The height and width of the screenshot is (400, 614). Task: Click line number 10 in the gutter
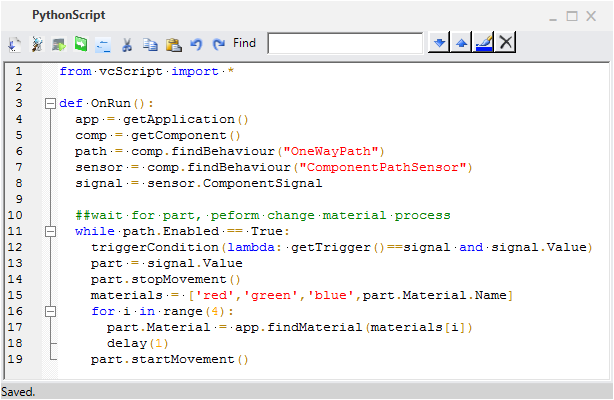[x=15, y=215]
